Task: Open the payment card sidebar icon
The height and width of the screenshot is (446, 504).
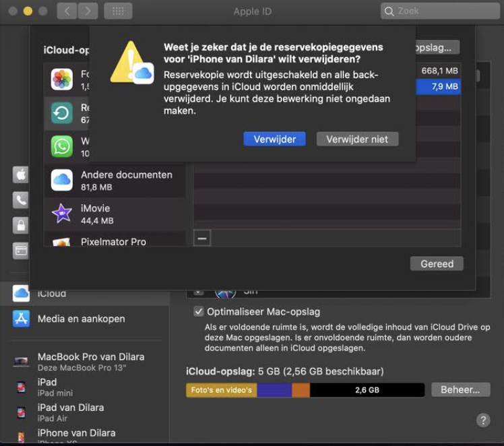Action: [x=21, y=251]
